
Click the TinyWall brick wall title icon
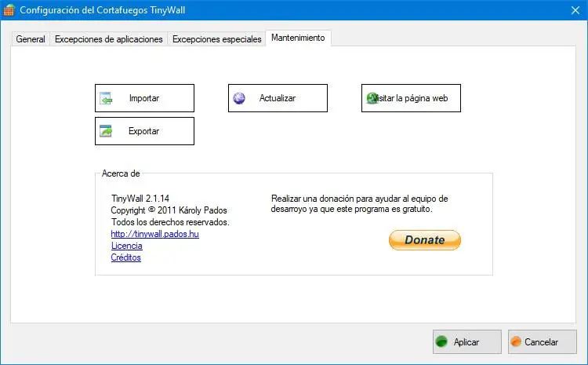tap(9, 9)
